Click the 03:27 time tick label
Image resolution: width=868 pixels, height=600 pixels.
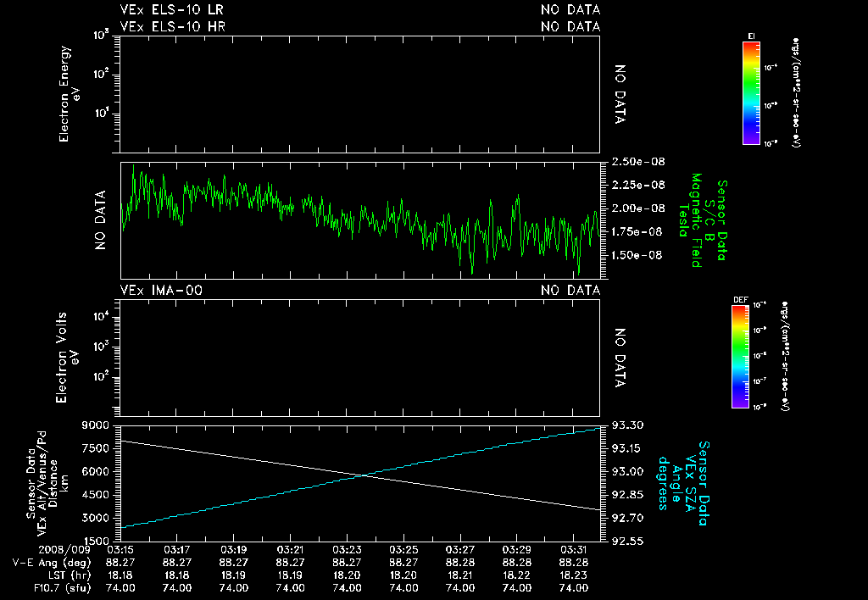[460, 550]
